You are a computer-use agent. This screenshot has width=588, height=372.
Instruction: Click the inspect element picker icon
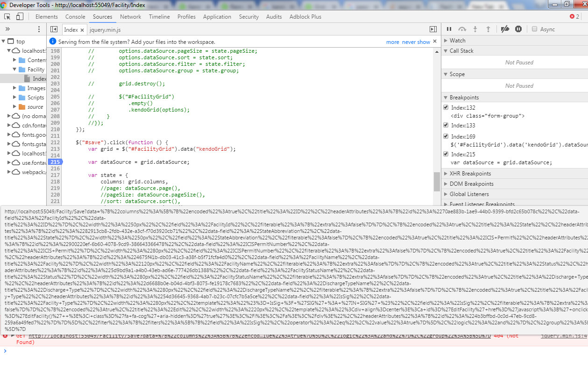coord(7,17)
